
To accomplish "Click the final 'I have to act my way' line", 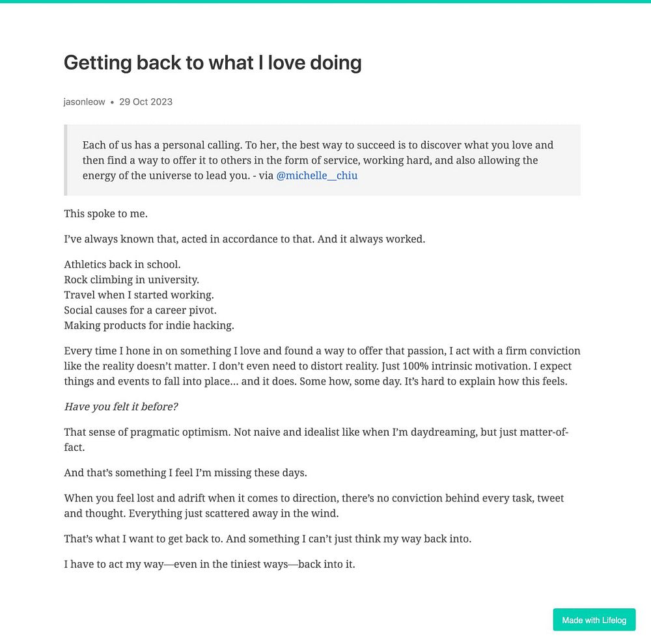I will pos(210,565).
